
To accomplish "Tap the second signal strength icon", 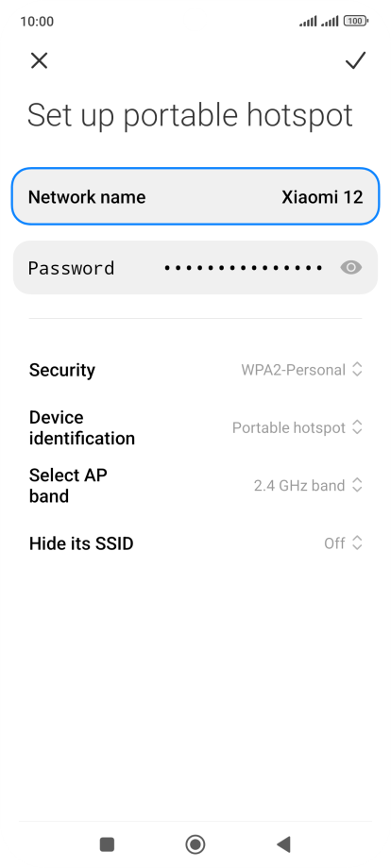I will point(330,21).
